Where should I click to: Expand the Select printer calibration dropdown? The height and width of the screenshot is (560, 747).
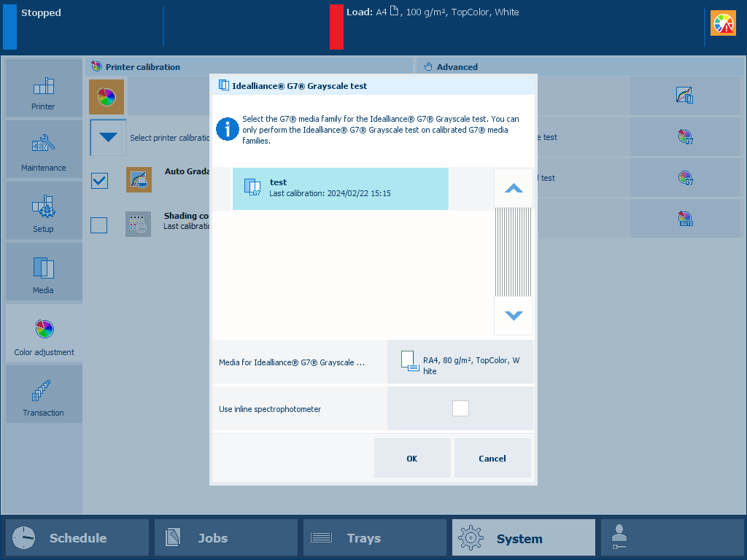(108, 138)
